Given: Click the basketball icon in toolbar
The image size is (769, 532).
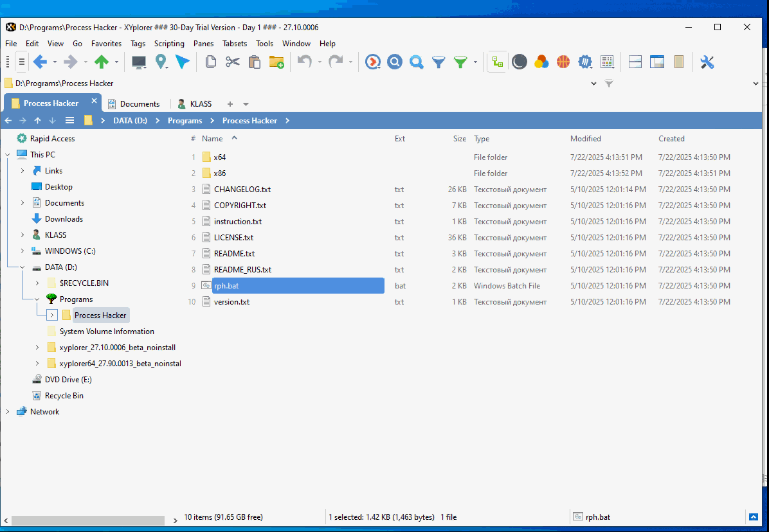Looking at the screenshot, I should tap(563, 62).
